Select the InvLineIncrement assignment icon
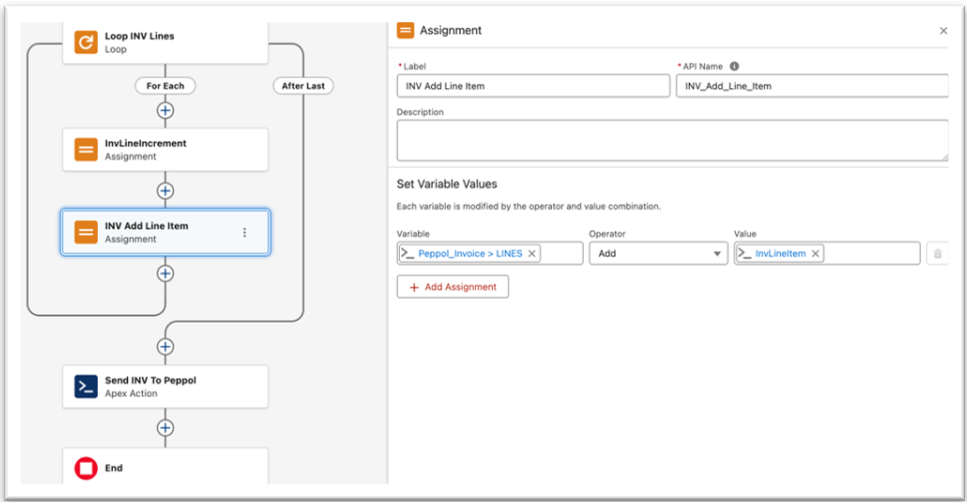The width and height of the screenshot is (967, 502). 85,150
